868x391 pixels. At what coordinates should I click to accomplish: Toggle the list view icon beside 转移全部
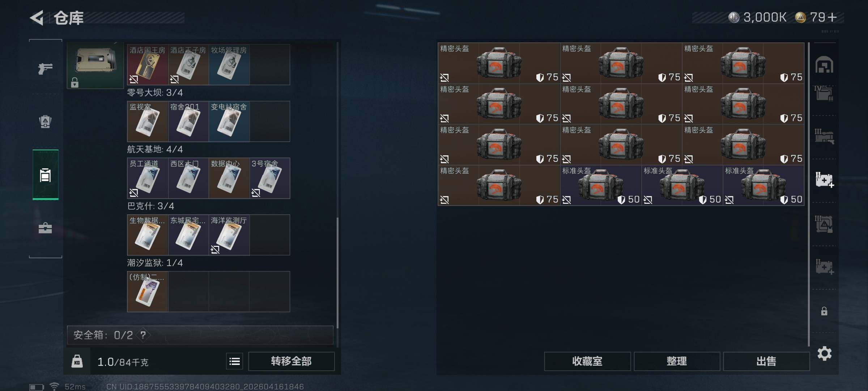point(235,361)
